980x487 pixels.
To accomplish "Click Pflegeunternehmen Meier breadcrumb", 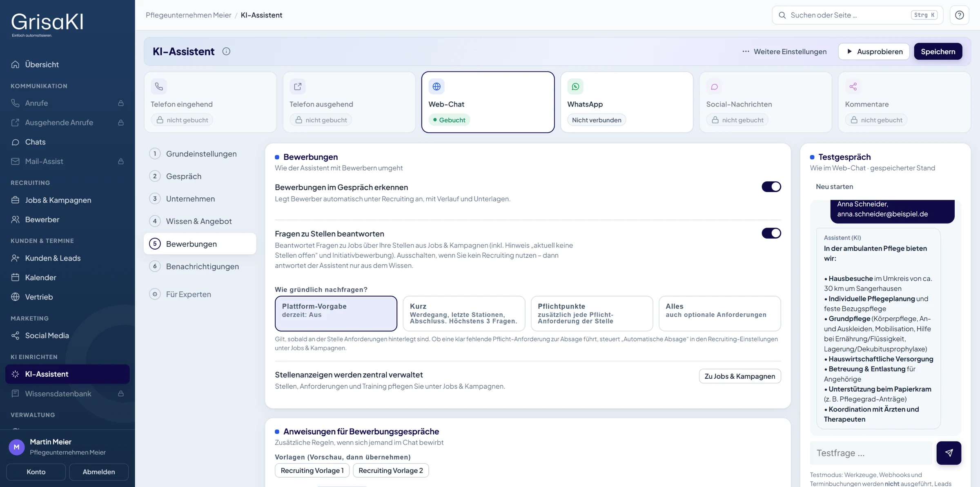I will click(188, 15).
